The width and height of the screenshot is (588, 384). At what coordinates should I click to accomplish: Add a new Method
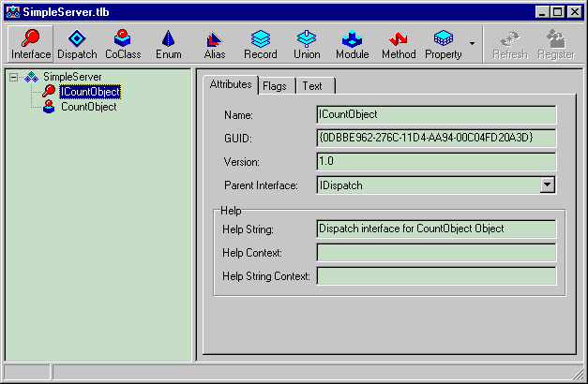(399, 44)
